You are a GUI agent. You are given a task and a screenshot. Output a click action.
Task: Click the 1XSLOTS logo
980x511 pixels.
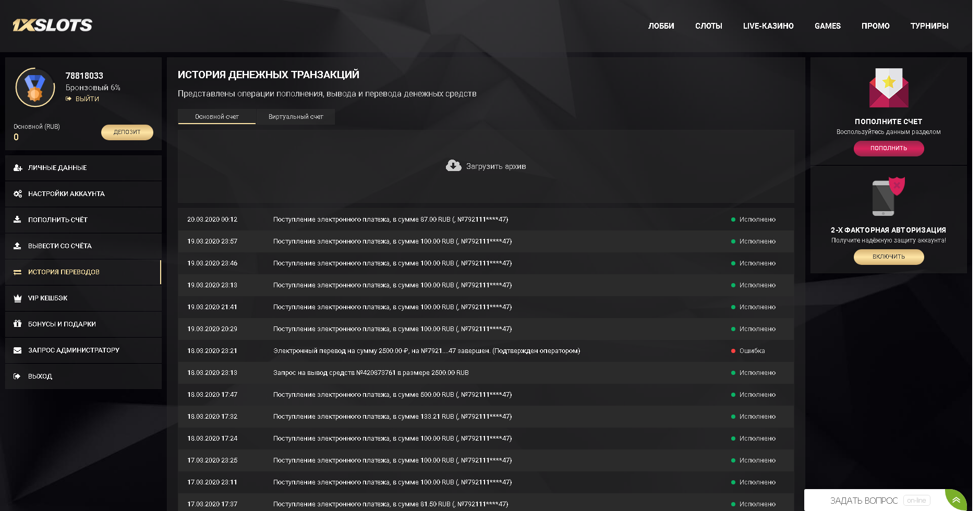(x=52, y=25)
